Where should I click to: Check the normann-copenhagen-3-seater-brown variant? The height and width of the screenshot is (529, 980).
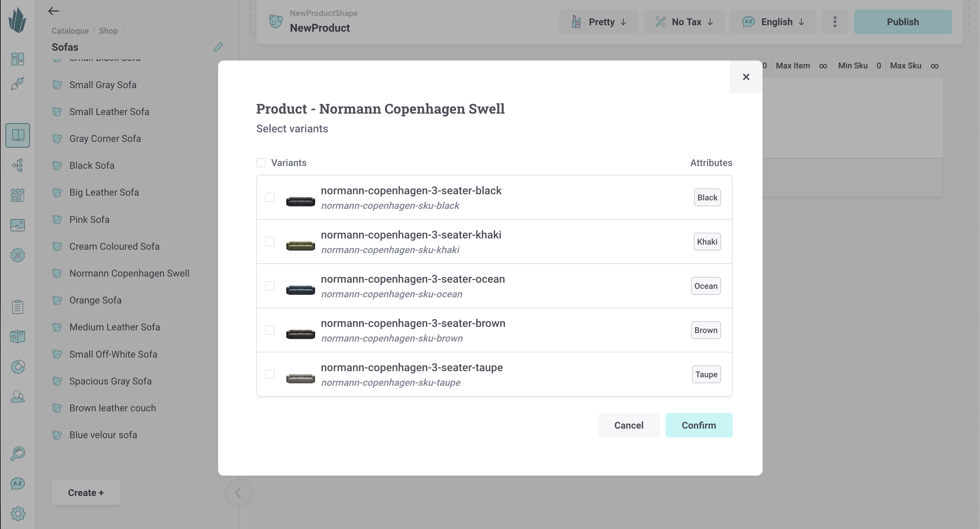click(270, 330)
